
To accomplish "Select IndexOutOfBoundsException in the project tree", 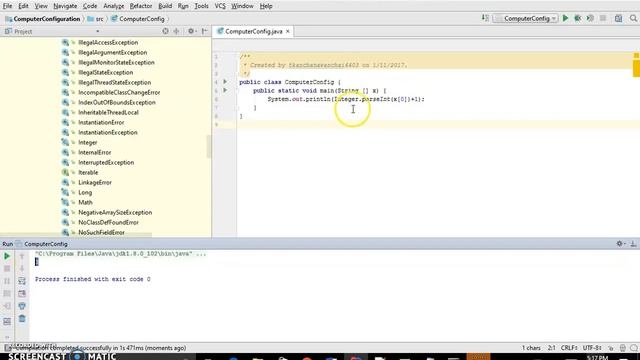I will point(117,102).
